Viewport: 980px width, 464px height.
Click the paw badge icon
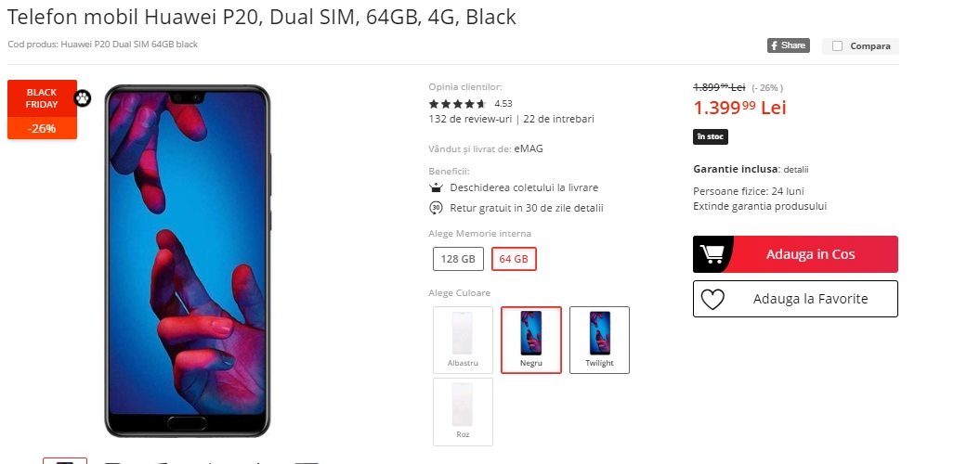[84, 97]
